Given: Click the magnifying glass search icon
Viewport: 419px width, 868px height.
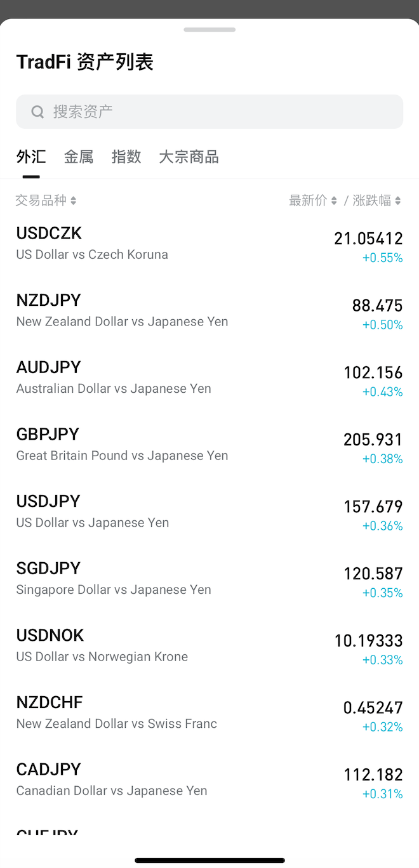Looking at the screenshot, I should coord(37,111).
